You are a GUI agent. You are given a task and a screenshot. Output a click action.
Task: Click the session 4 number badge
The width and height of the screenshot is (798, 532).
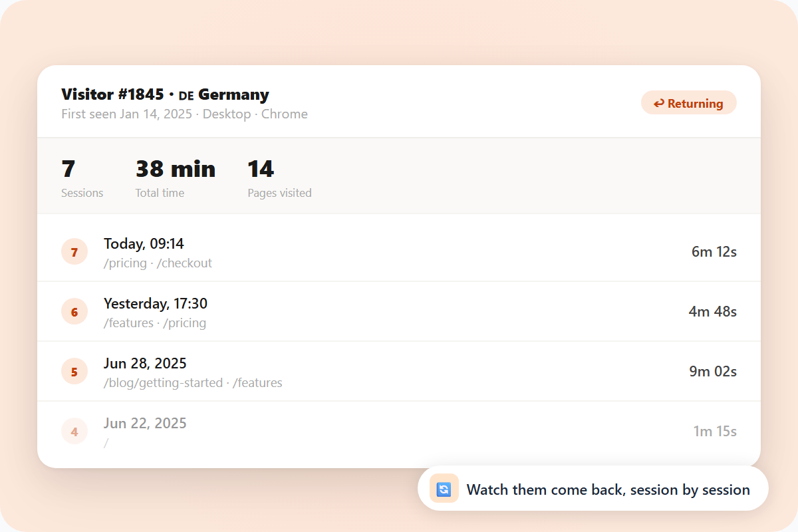pos(74,432)
